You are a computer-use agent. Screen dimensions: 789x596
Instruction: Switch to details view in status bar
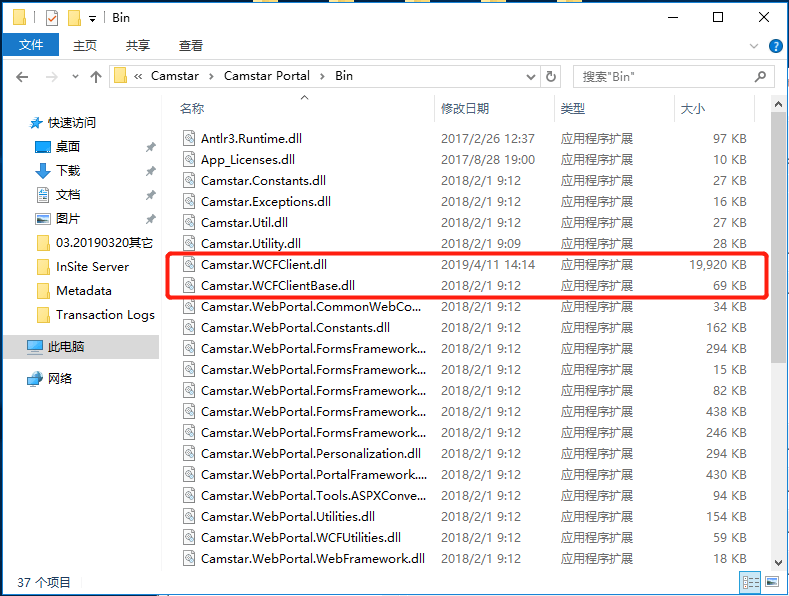click(x=751, y=581)
